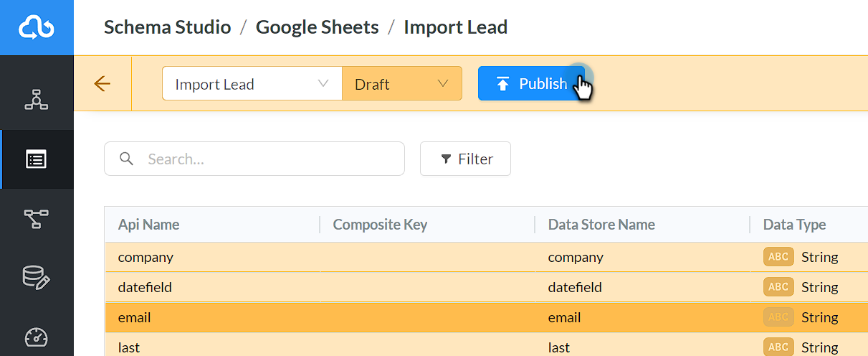Open the schema list sidebar icon
Viewport: 868px width, 356px height.
tap(37, 159)
